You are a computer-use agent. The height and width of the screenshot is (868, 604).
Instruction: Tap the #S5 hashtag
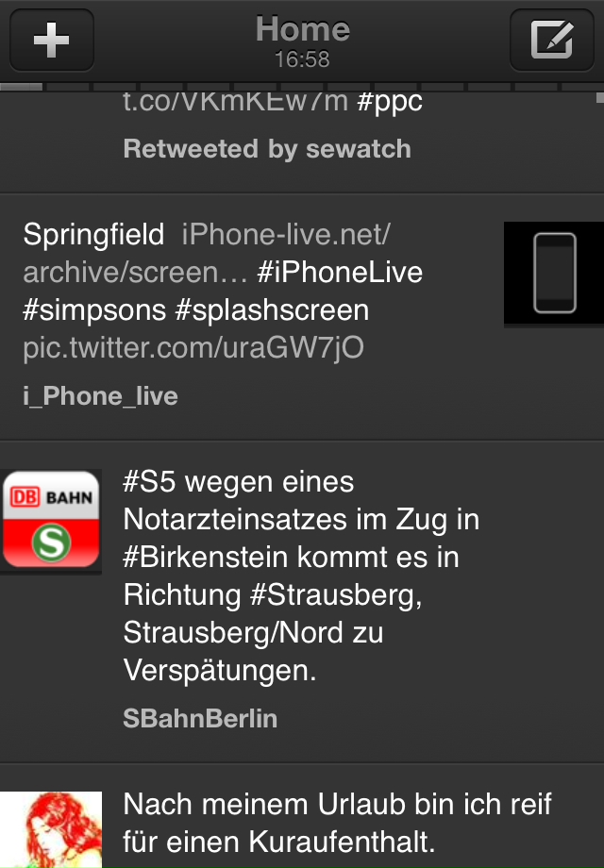[149, 481]
